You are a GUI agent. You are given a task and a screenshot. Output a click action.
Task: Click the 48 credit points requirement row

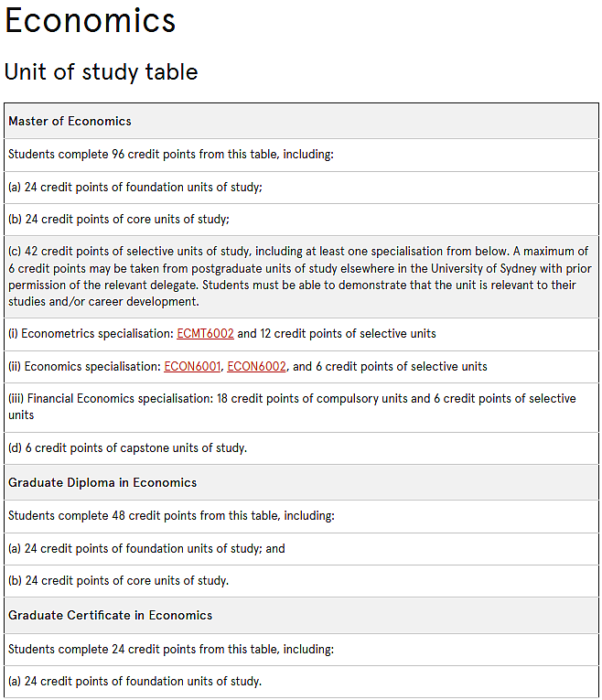pos(301,516)
